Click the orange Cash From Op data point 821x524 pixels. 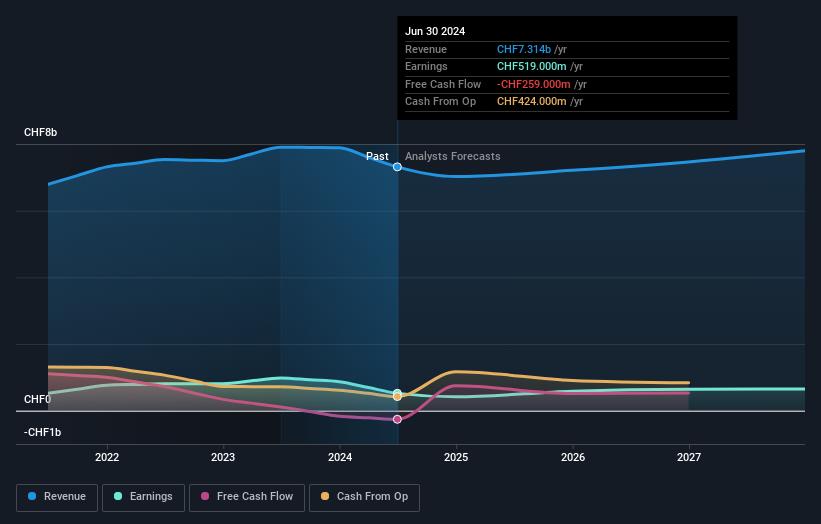pos(397,397)
